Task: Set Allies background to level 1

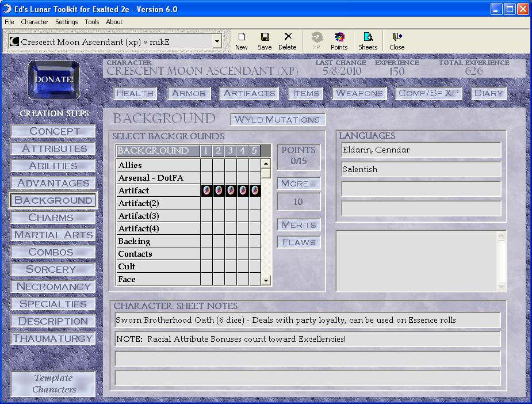Action: [x=206, y=165]
